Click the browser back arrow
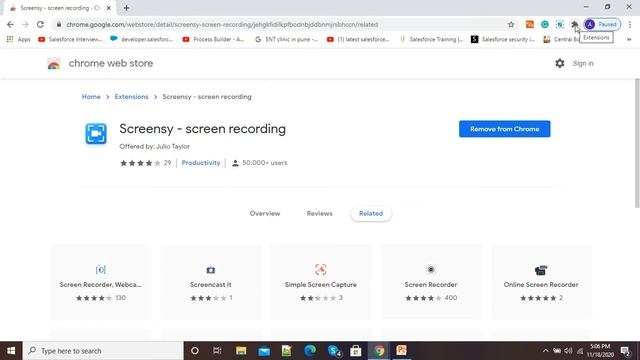Screen dimensions: 640x360 point(10,24)
